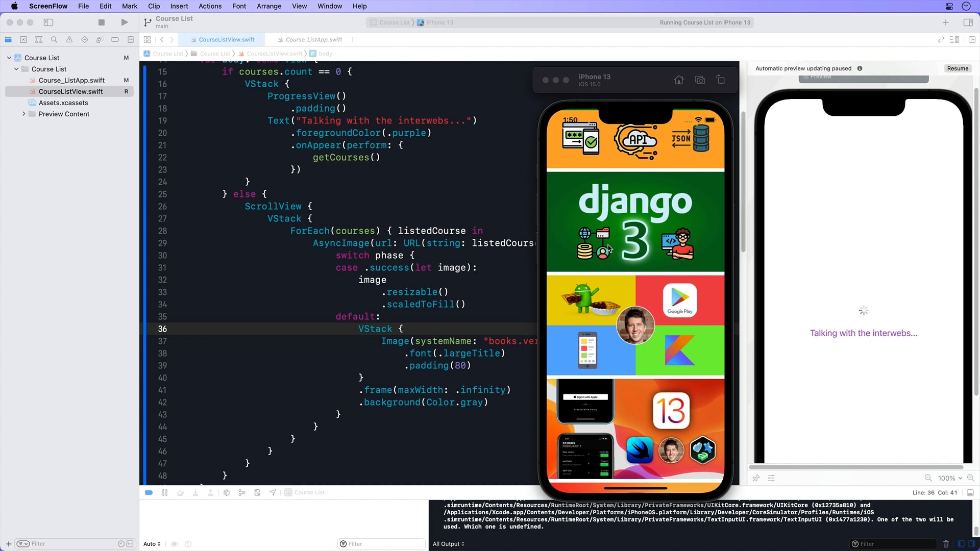The height and width of the screenshot is (551, 980).
Task: Tap the iOS 13 course image
Action: (x=635, y=429)
